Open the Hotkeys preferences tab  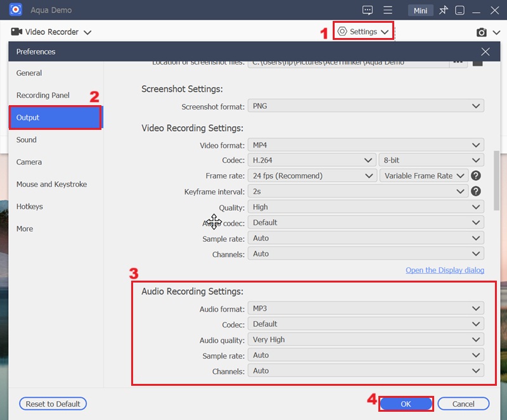tap(56, 207)
